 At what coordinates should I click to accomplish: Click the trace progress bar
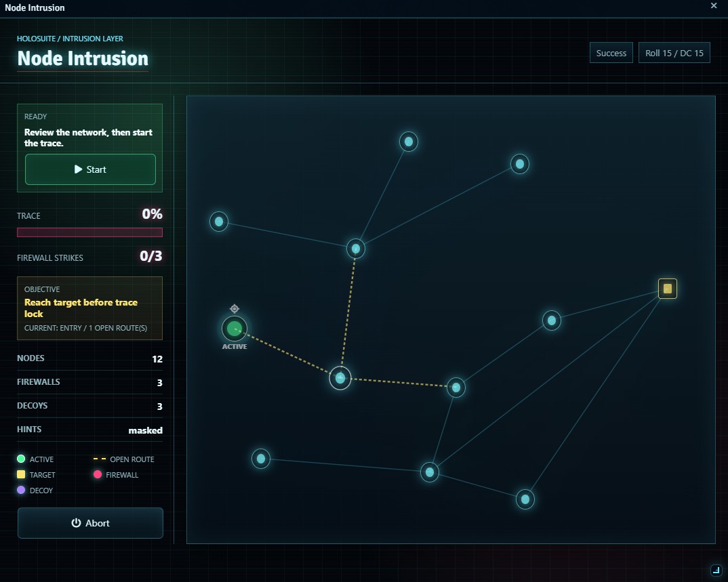pyautogui.click(x=89, y=232)
